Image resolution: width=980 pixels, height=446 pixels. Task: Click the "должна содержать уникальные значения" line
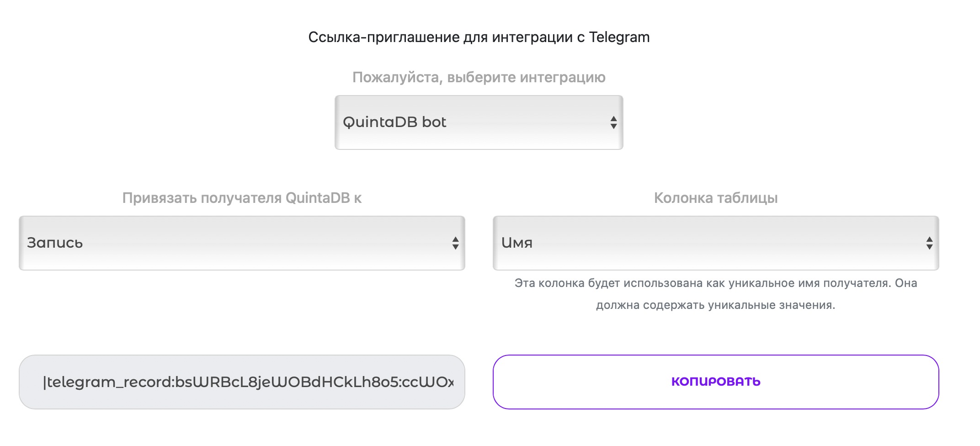coord(716,305)
